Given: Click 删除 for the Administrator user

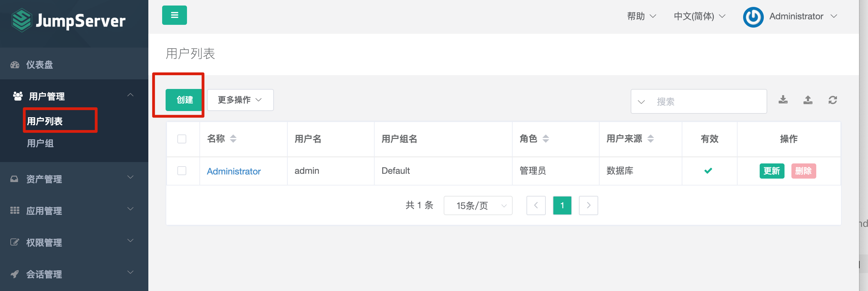Looking at the screenshot, I should 803,171.
